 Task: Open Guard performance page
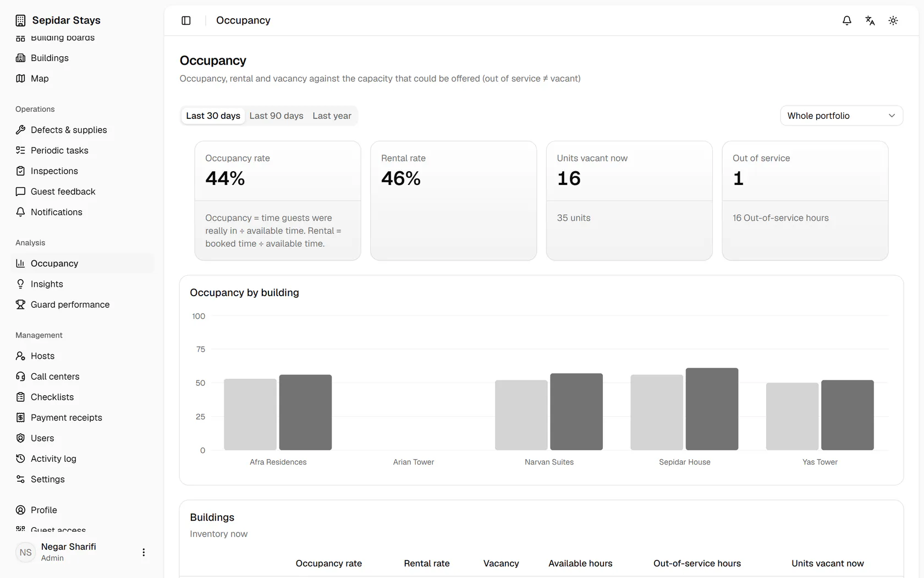tap(82, 304)
